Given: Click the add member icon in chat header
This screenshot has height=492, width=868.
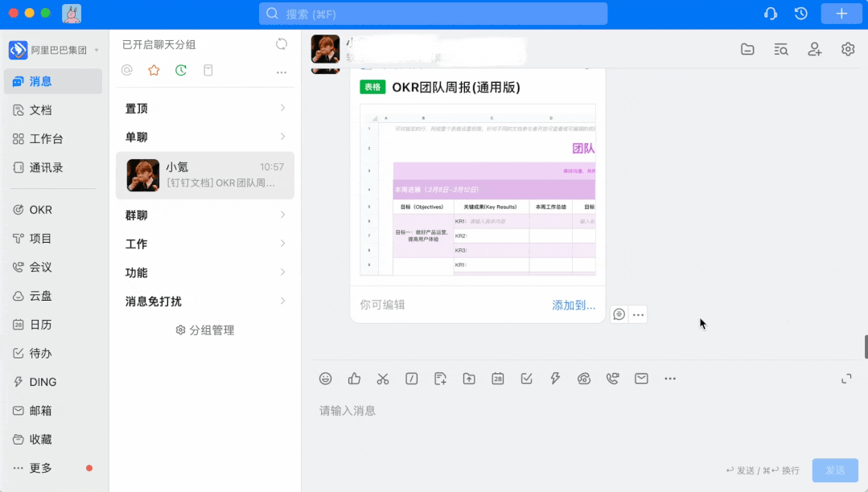Looking at the screenshot, I should coord(814,49).
